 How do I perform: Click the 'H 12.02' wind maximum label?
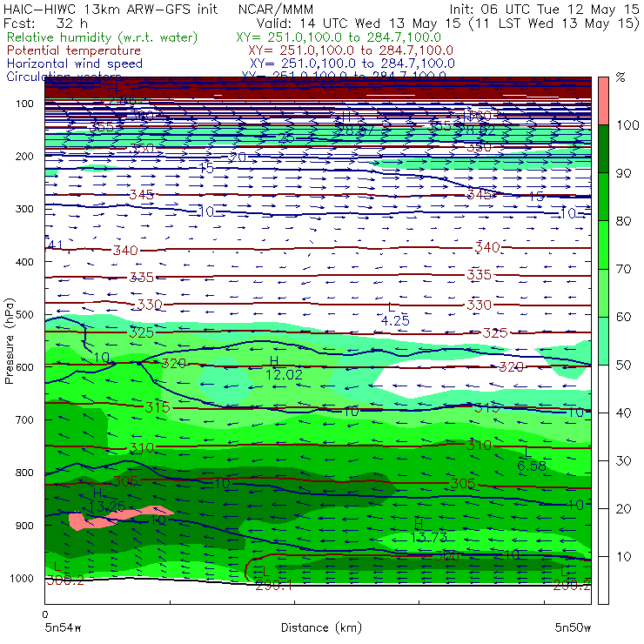[x=284, y=368]
